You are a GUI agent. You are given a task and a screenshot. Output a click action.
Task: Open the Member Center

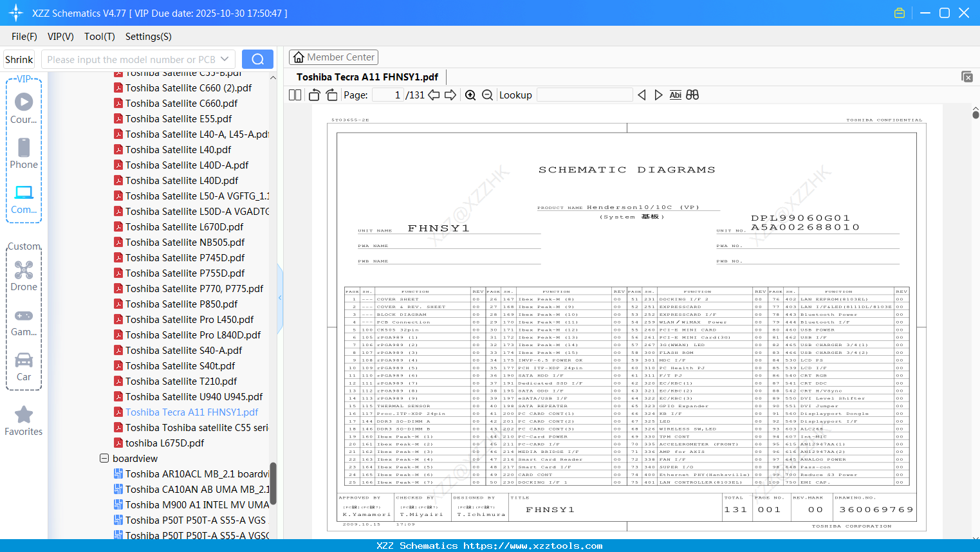[334, 57]
